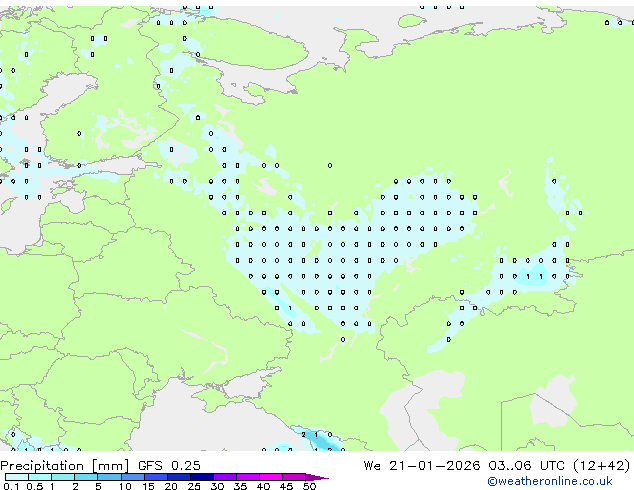This screenshot has width=634, height=490.
Task: Click the '25' legend scale label
Action: (194, 486)
